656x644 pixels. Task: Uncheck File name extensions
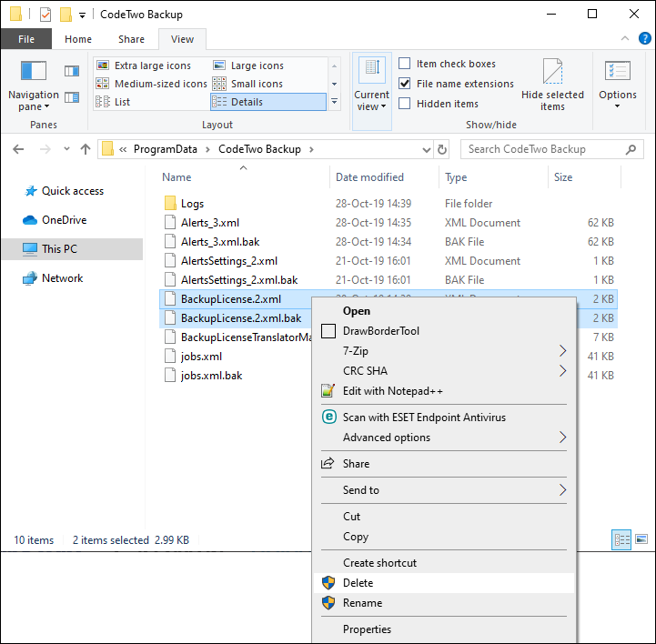(404, 84)
